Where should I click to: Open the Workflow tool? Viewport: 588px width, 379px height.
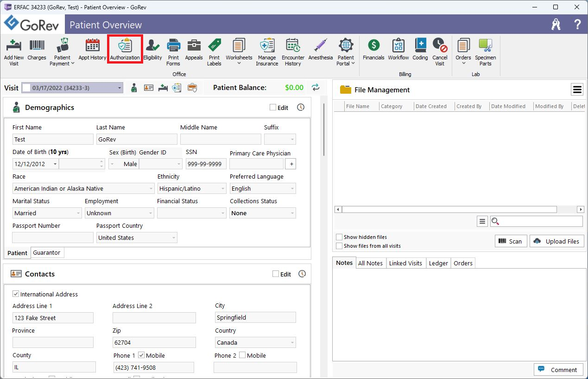tap(398, 50)
